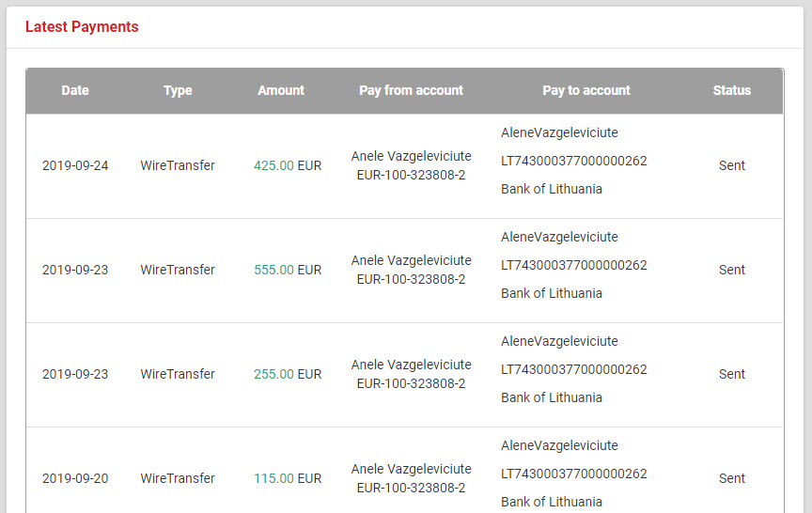
Task: Click the 255.00 EUR amount
Action: pyautogui.click(x=288, y=375)
